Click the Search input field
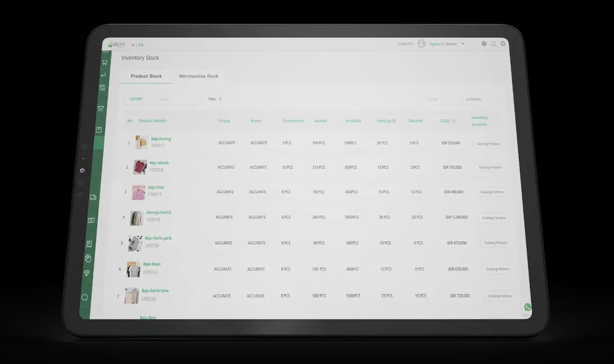Image resolution: width=614 pixels, height=364 pixels. [176, 99]
